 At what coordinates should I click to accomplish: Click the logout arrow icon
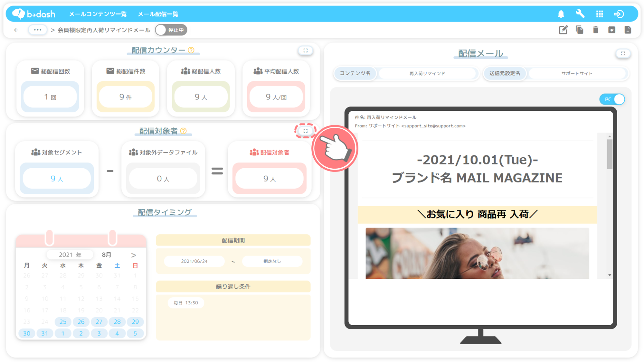(619, 14)
